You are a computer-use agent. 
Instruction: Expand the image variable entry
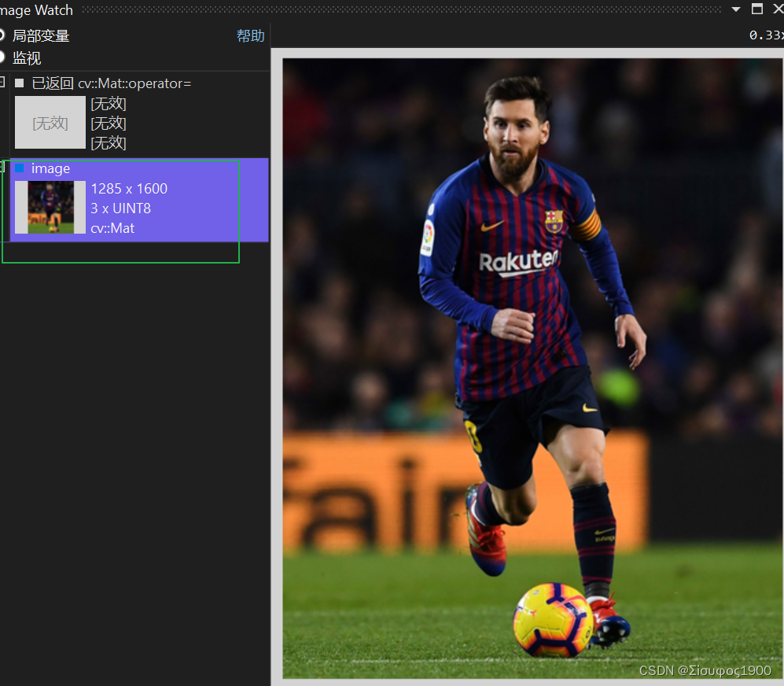[2, 167]
